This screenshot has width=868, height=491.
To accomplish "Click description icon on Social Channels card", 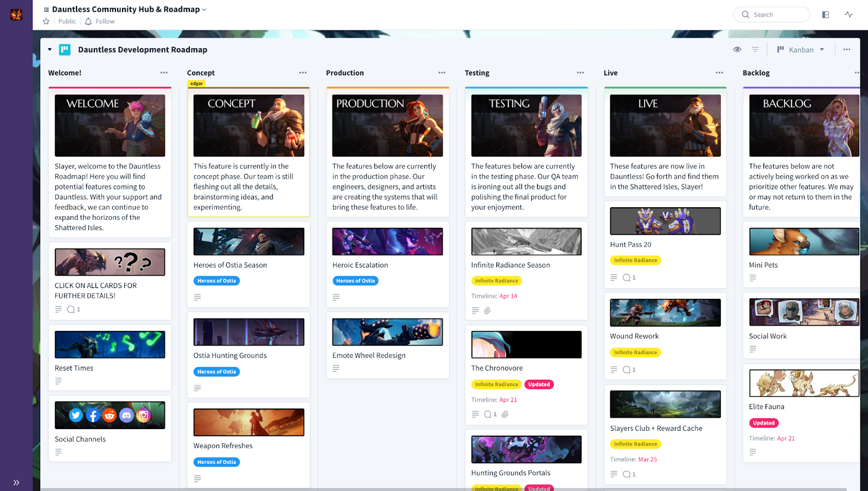I will pos(59,452).
